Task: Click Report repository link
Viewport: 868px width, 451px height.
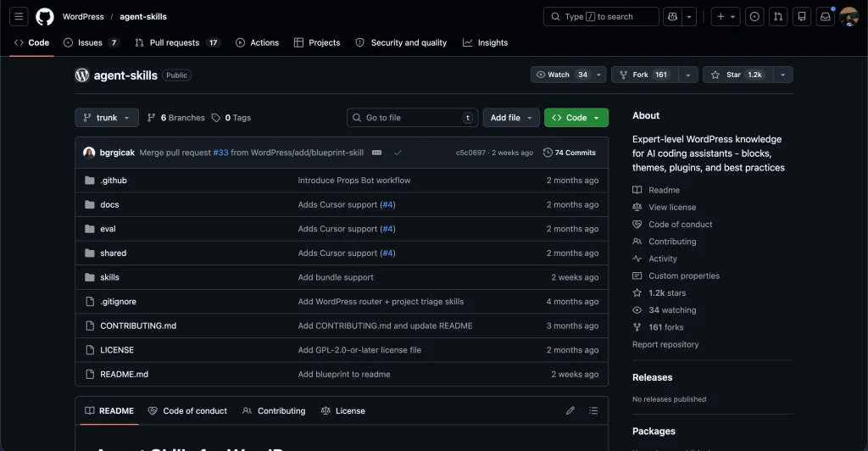Action: 665,344
